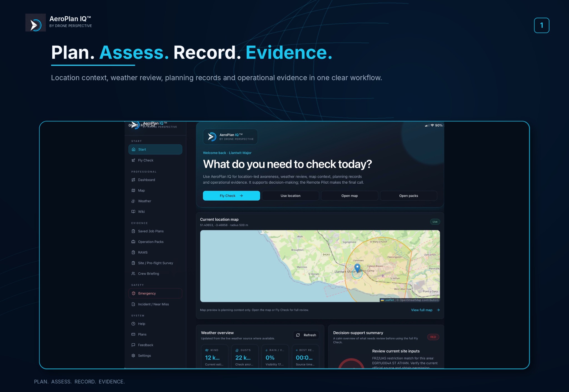Click the current location map preview
This screenshot has height=392, width=569.
pyautogui.click(x=320, y=266)
